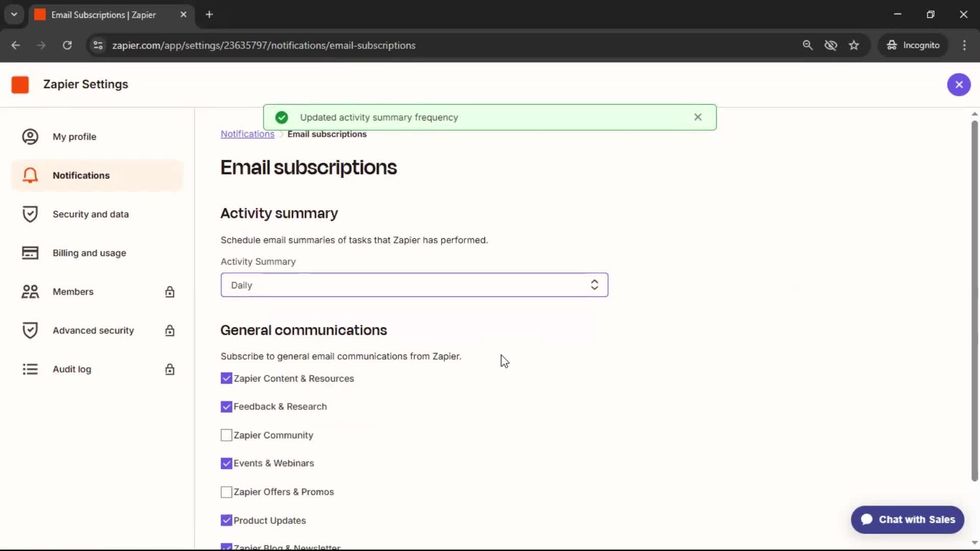The height and width of the screenshot is (551, 980).
Task: Click the Members people icon
Action: click(30, 292)
